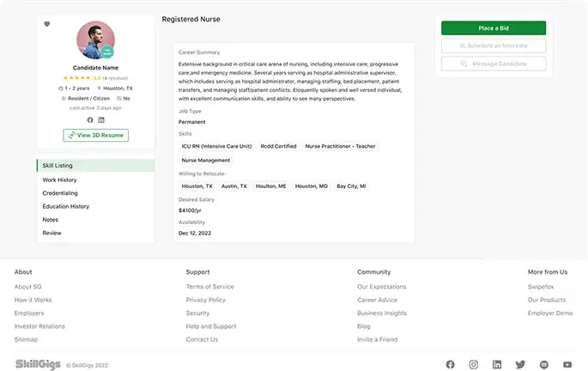Open candidate's LinkedIn profile icon under Last active

[101, 119]
